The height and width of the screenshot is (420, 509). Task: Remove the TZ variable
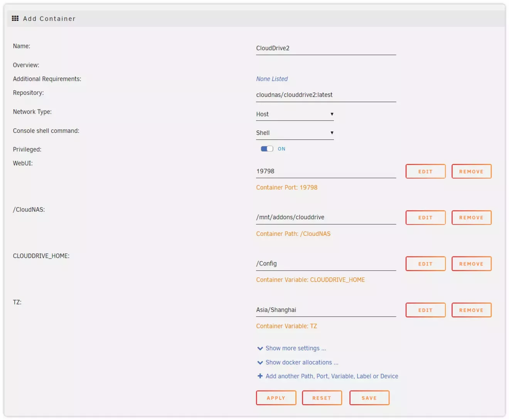472,310
